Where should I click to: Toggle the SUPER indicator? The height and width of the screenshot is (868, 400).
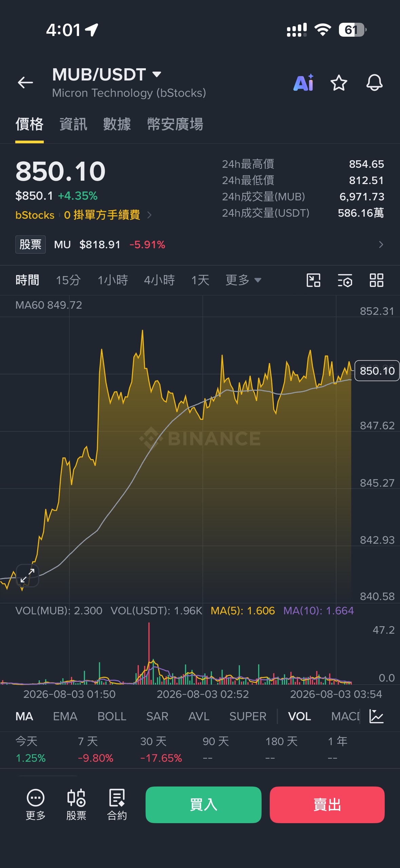tap(248, 716)
